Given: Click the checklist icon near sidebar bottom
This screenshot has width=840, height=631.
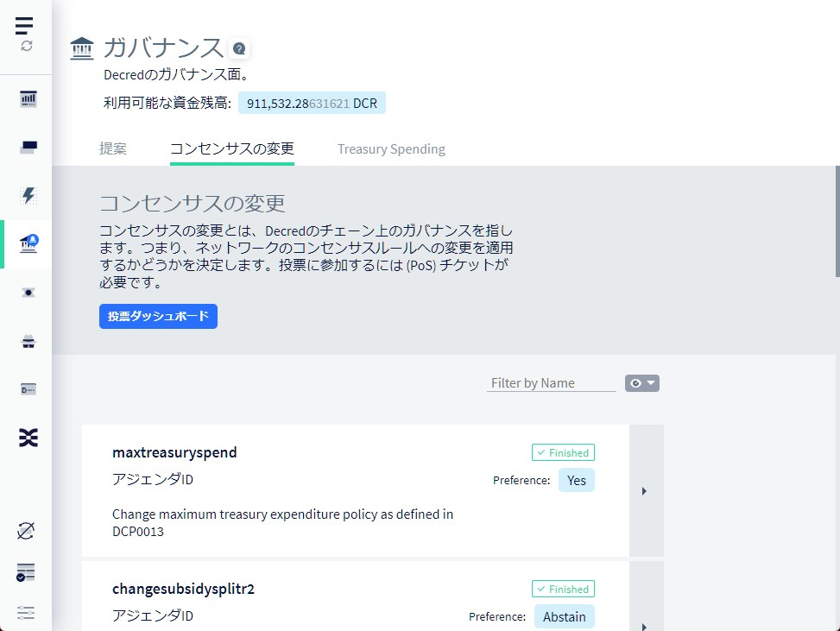Looking at the screenshot, I should point(27,572).
